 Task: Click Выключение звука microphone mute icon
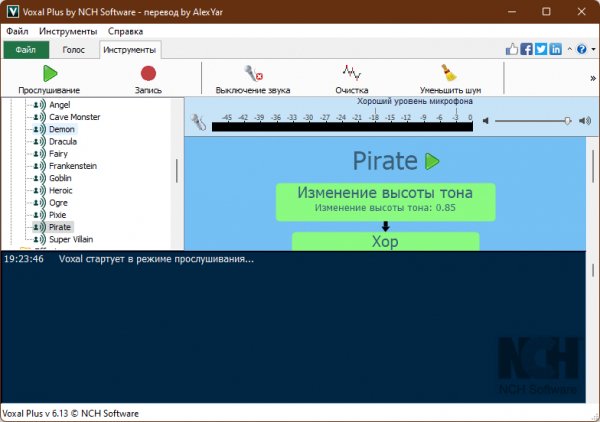253,79
